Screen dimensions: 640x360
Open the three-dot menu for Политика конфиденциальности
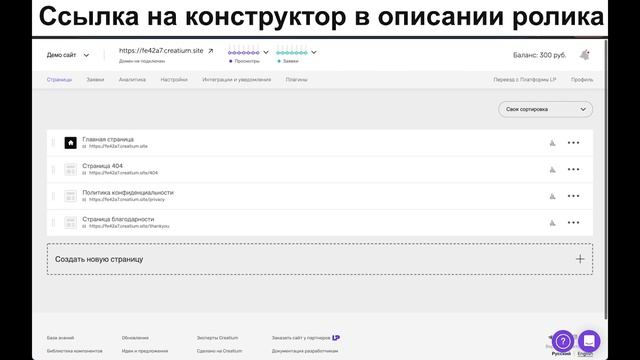pyautogui.click(x=573, y=196)
